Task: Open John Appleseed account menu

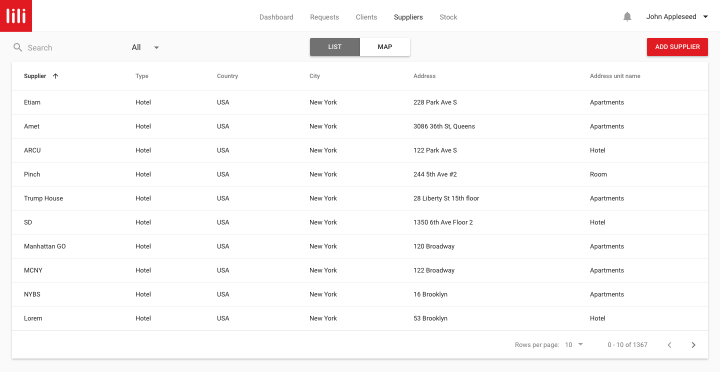Action: pos(677,17)
